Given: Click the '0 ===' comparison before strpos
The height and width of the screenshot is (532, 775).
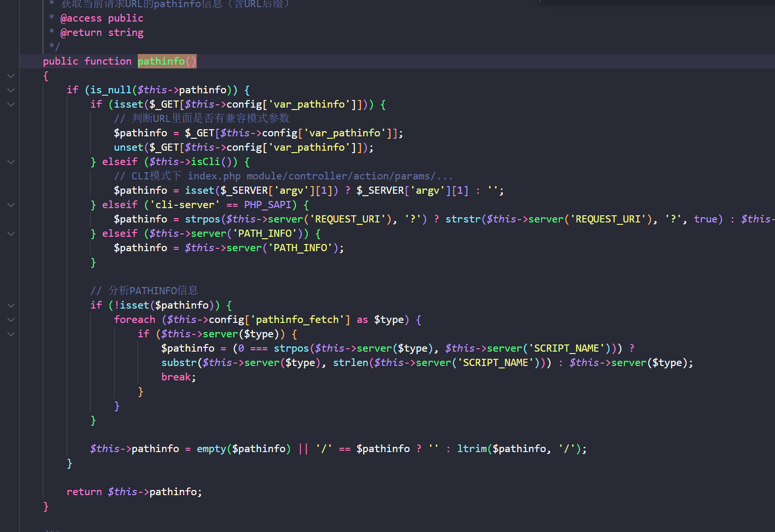Looking at the screenshot, I should [x=253, y=348].
